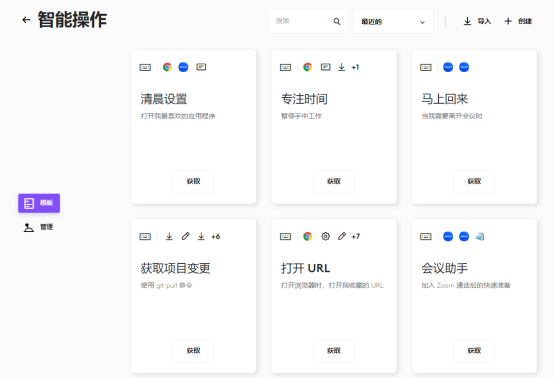Switch to the 管理 sidebar tab

pos(38,227)
